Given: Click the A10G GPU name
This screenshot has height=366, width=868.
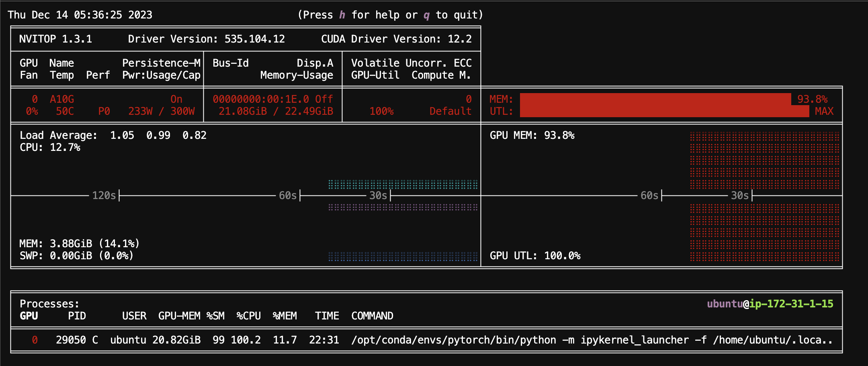Looking at the screenshot, I should point(62,99).
